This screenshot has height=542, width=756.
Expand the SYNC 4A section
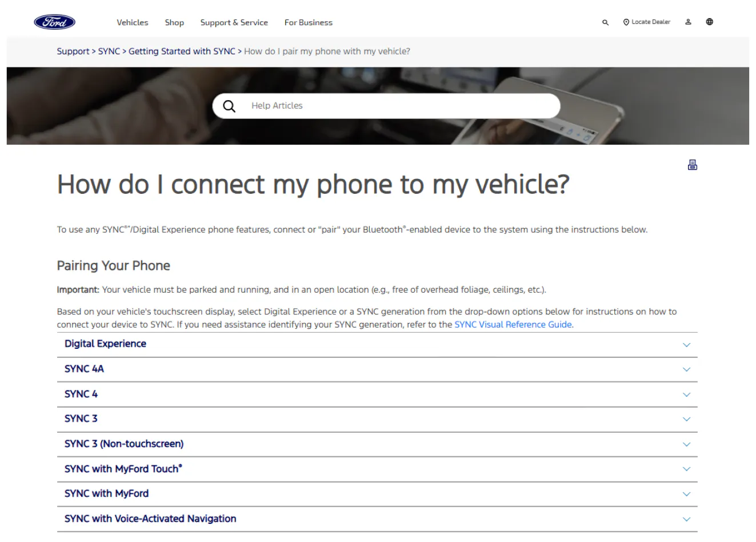click(377, 369)
